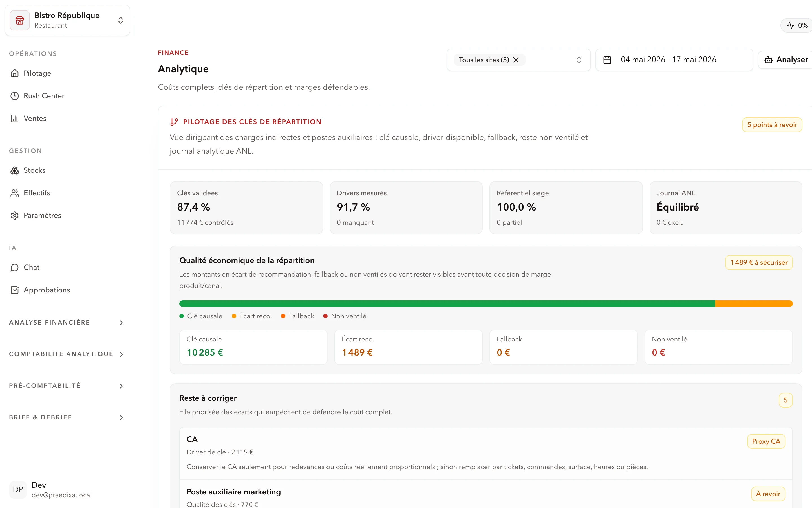Image resolution: width=812 pixels, height=508 pixels.
Task: Click the 1 489 € à sécuriser badge
Action: coord(759,262)
